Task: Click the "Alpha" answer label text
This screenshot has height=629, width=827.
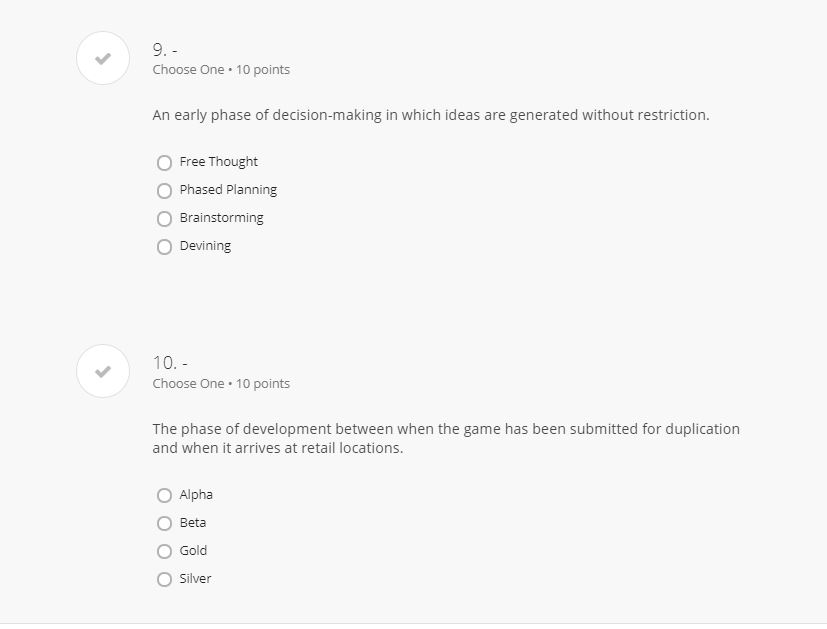Action: [x=196, y=495]
